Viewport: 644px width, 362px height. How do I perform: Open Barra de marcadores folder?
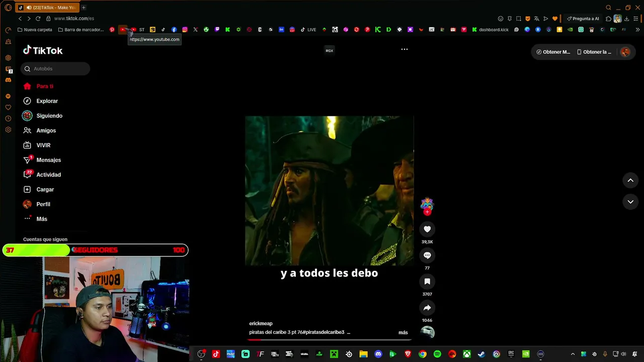click(81, 30)
